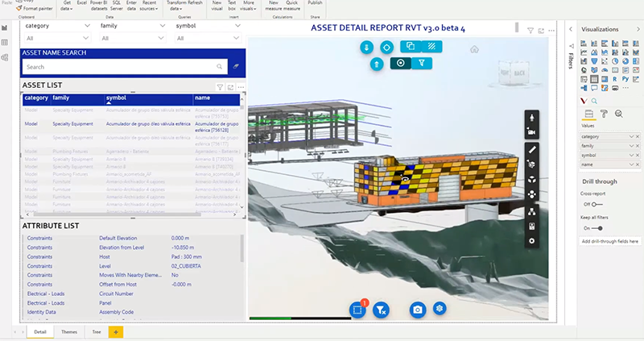
Task: Open viewer settings gear icon
Action: coord(531,241)
